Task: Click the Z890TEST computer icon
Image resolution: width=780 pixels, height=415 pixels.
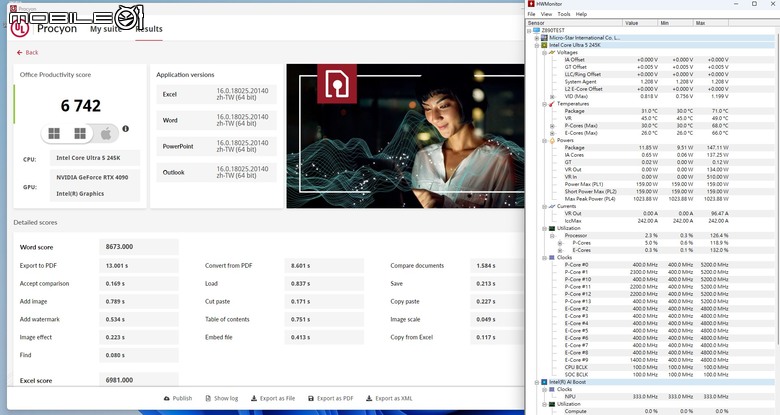Action: [x=536, y=30]
